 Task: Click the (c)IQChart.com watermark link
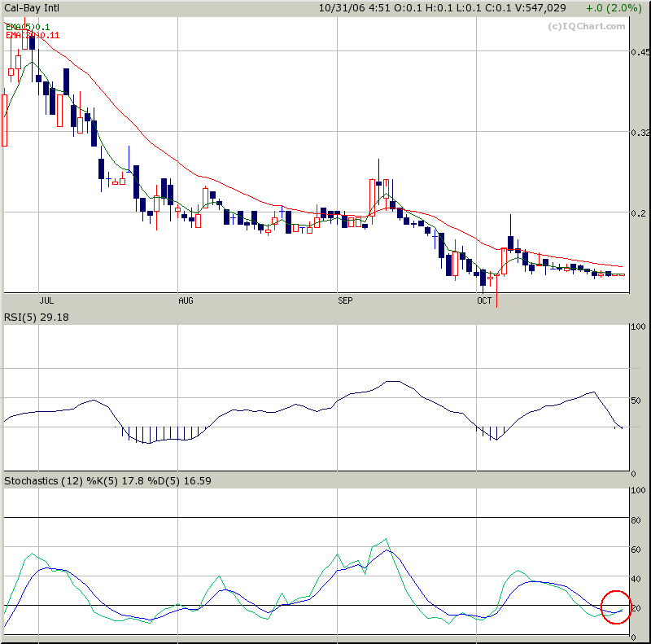[x=577, y=25]
